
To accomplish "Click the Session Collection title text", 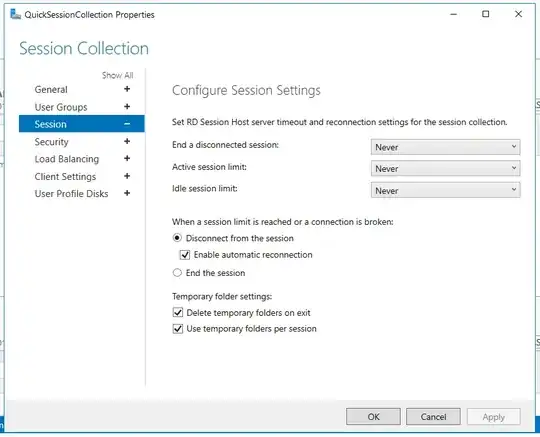I will (84, 48).
